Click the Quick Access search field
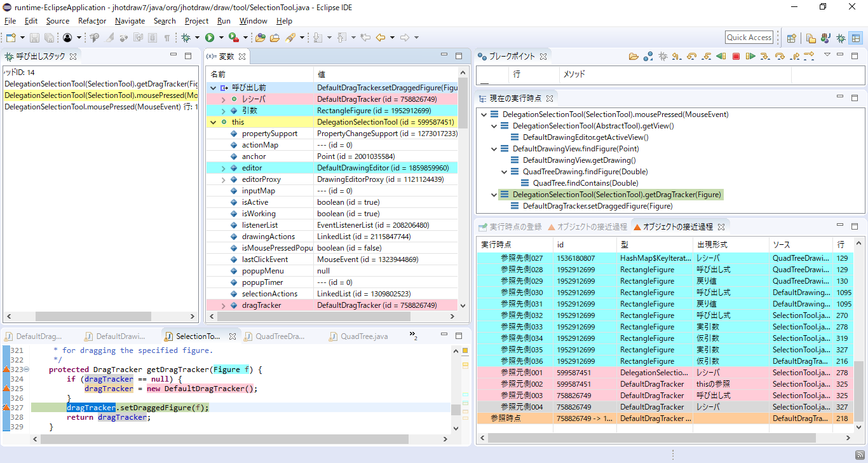868x463 pixels. click(749, 38)
